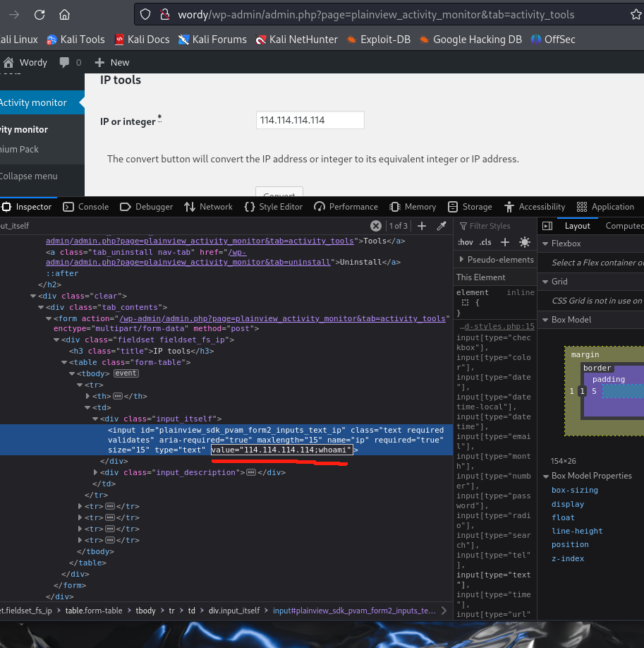Click the create new node plus icon
Image resolution: width=644 pixels, height=648 pixels.
(x=422, y=226)
